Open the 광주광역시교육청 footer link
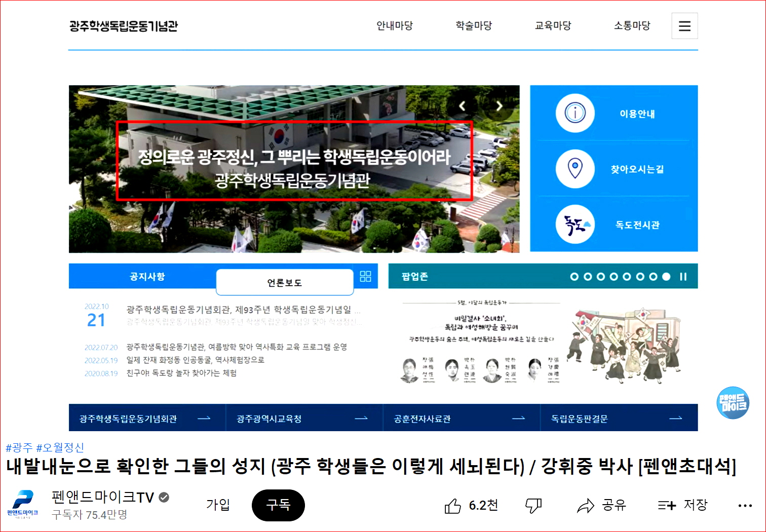The height and width of the screenshot is (532, 766). [x=269, y=419]
